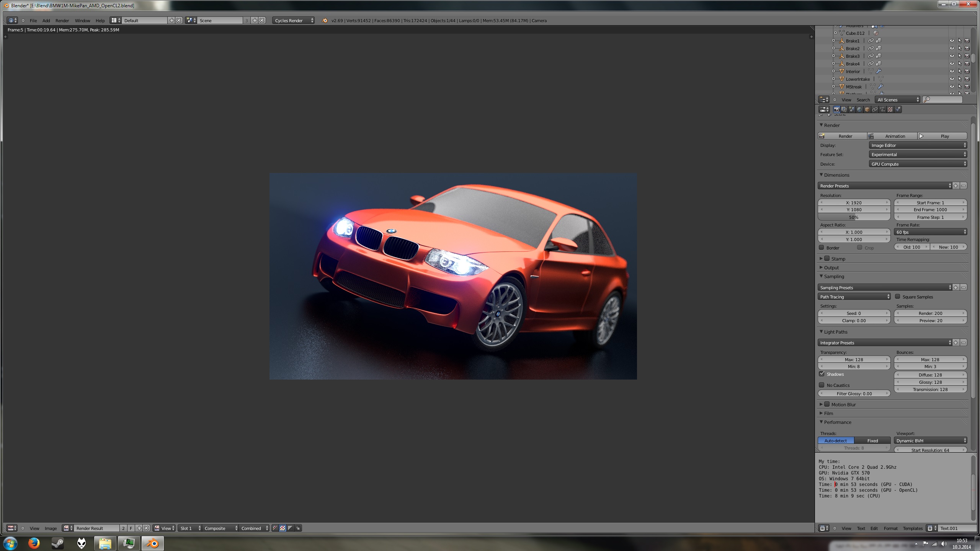Open the Path Tracing integrator dropdown
The height and width of the screenshot is (551, 980).
[854, 297]
